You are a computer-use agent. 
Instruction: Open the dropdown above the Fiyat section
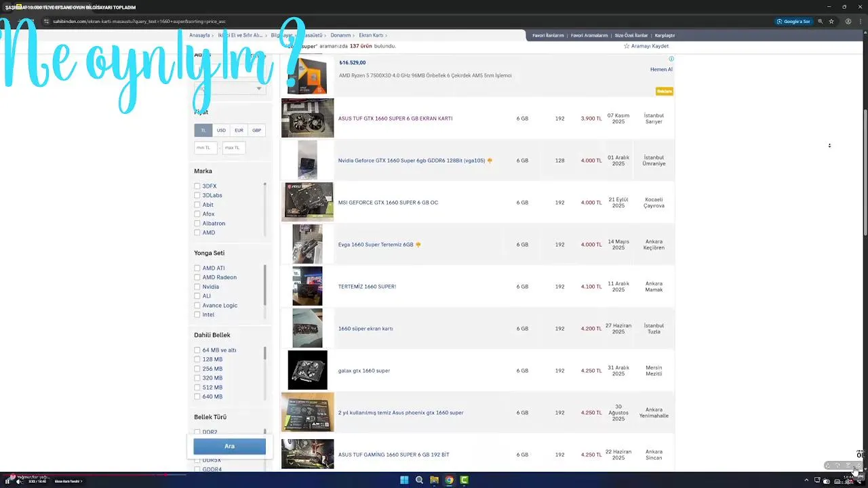[x=229, y=88]
